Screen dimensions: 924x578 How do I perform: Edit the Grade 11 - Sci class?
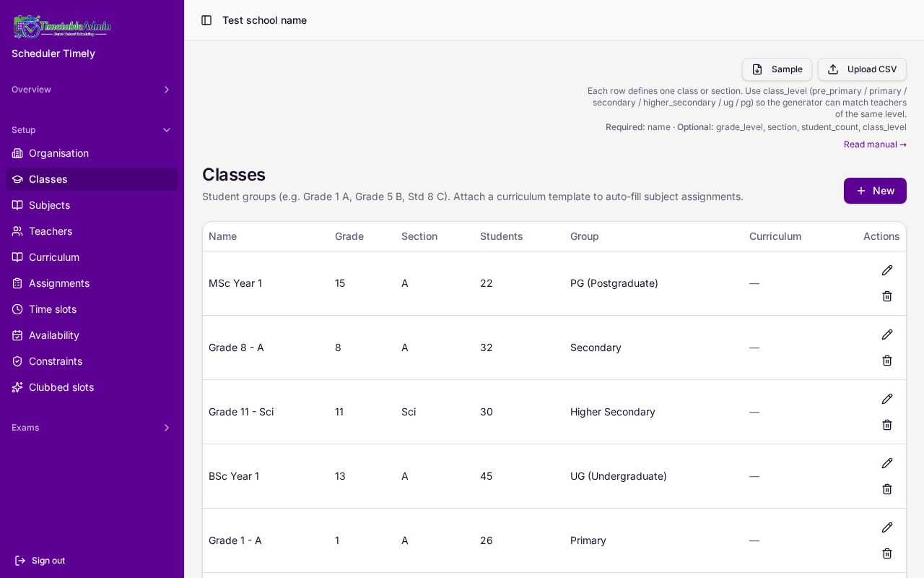(x=887, y=399)
